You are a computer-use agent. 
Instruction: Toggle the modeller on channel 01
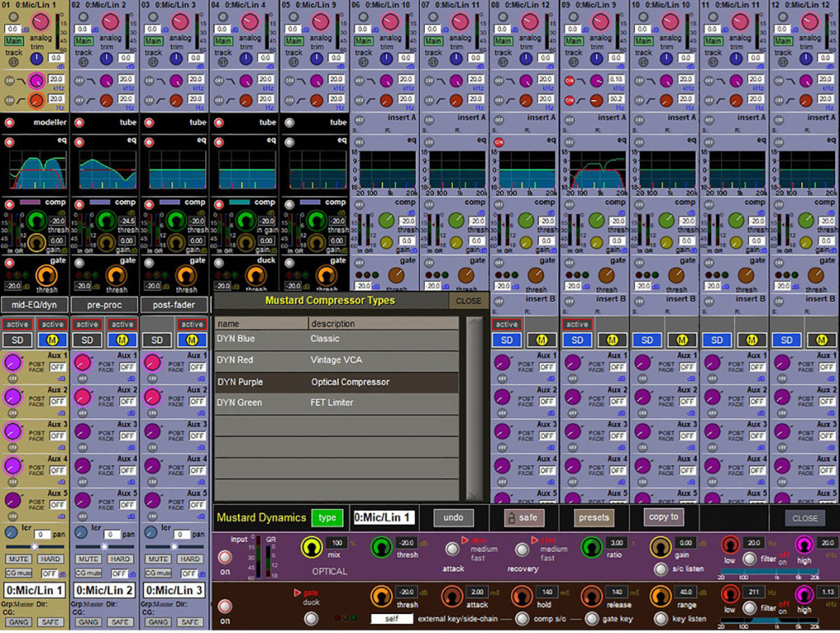coord(9,123)
